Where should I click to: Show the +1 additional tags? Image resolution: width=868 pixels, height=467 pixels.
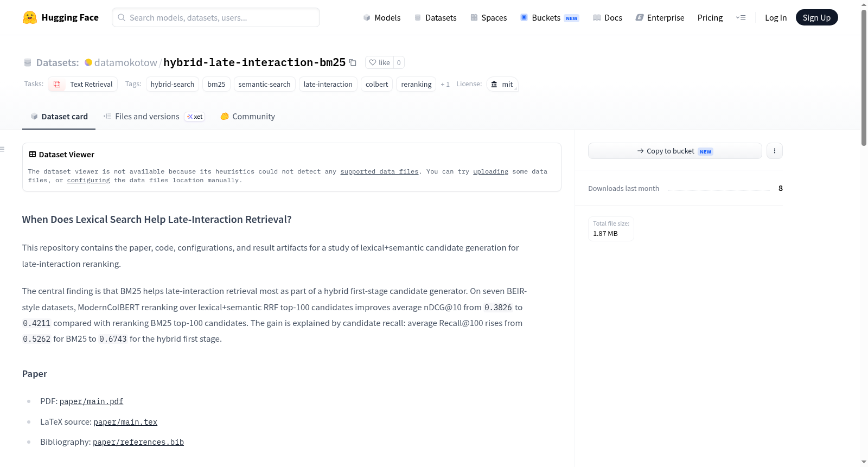pos(445,84)
